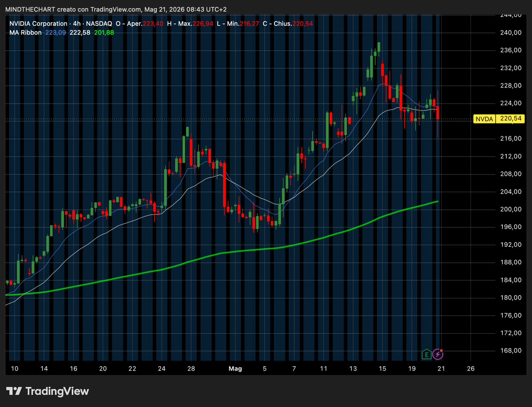The image size is (532, 407).
Task: Open the green earnings E marker
Action: pos(426,354)
